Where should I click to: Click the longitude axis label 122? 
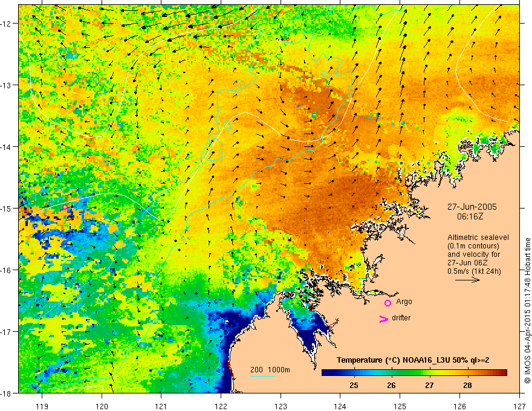pyautogui.click(x=221, y=406)
